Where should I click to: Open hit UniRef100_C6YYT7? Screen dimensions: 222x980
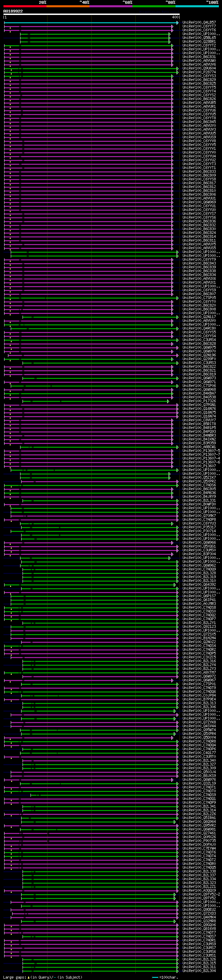[199, 26]
